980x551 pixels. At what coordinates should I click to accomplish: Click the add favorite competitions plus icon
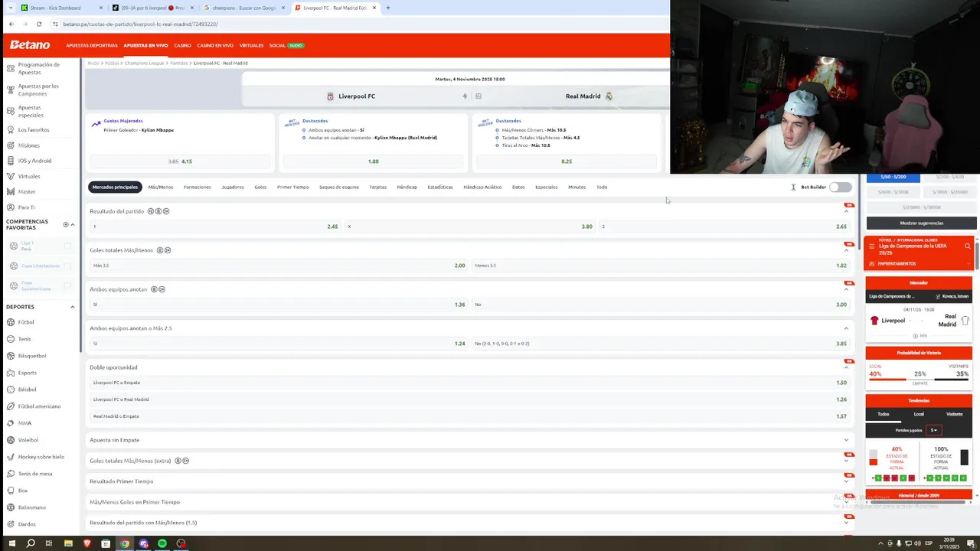point(65,225)
